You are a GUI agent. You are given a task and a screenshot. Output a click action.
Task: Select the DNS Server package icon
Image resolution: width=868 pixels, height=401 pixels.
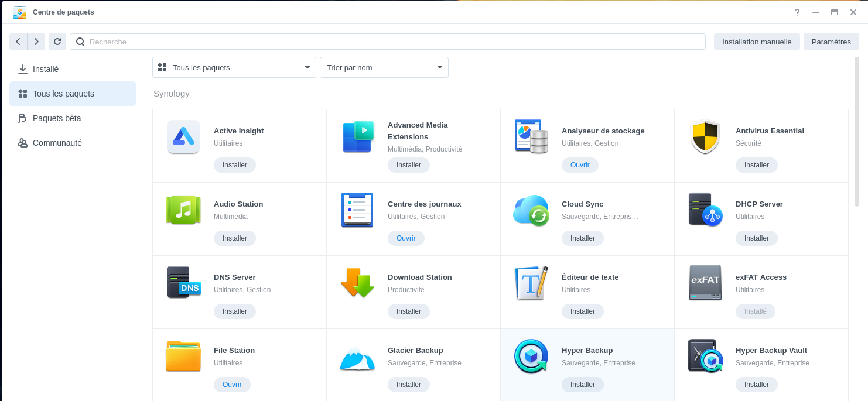pos(183,283)
